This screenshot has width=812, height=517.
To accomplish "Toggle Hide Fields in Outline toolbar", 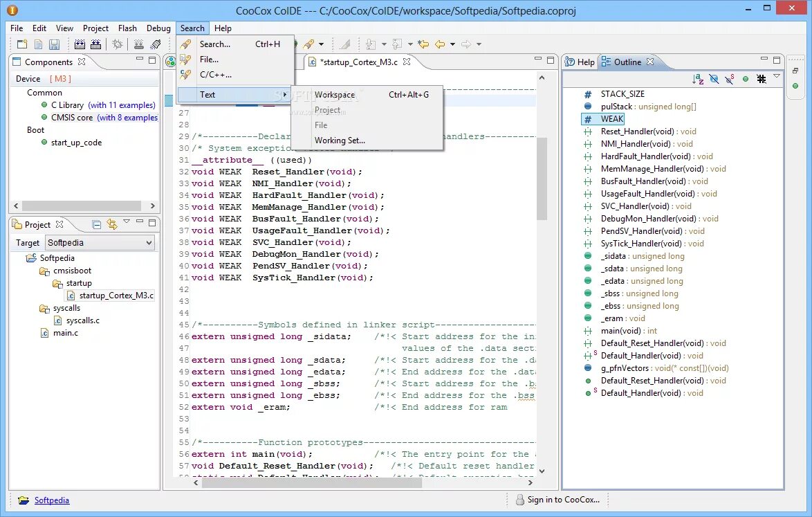I will tap(714, 79).
